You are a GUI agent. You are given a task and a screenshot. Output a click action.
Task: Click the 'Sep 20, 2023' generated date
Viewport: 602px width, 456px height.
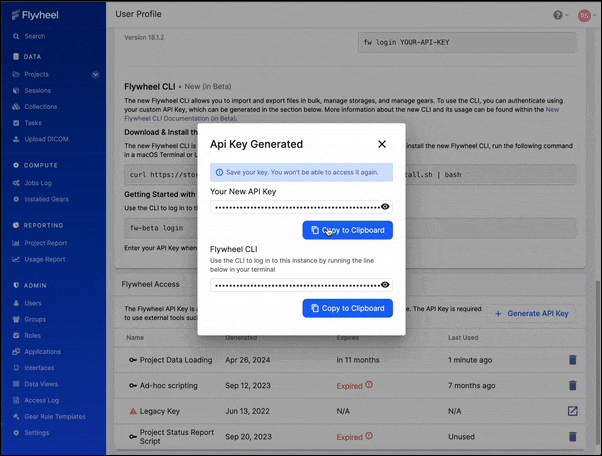click(248, 437)
